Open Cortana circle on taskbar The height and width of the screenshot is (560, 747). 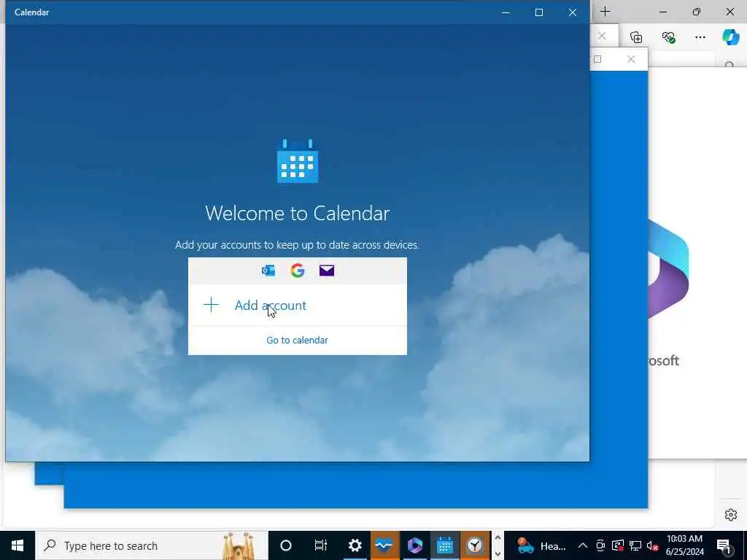(286, 545)
